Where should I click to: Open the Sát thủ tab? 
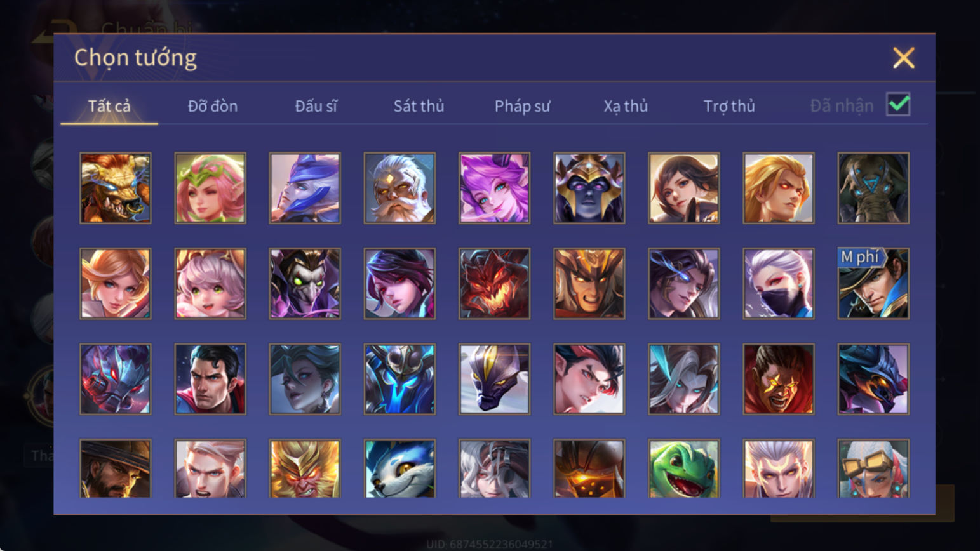point(419,106)
